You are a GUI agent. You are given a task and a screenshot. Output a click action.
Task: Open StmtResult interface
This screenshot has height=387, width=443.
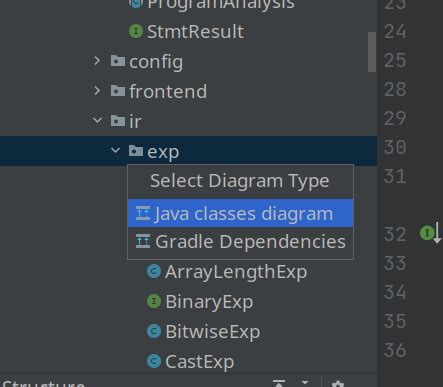tap(195, 32)
